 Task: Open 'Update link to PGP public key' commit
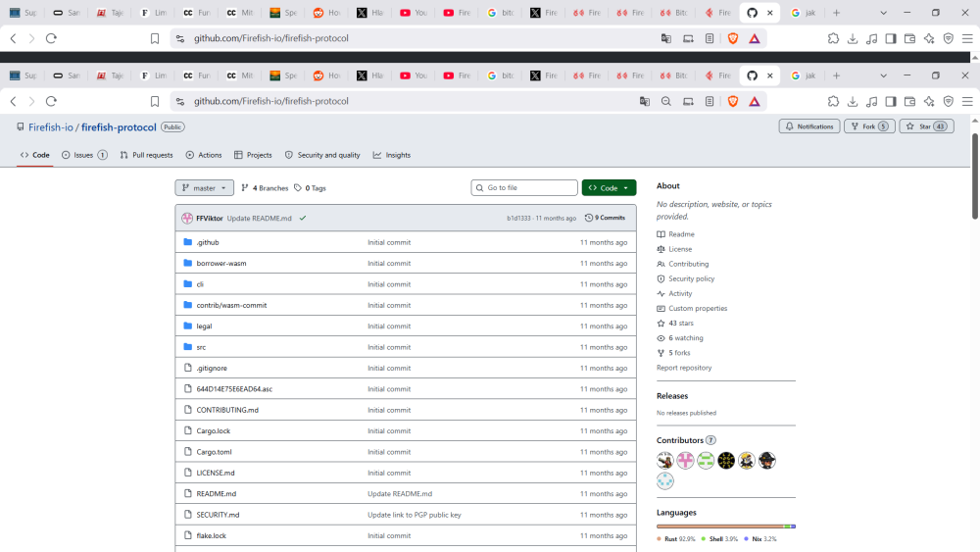pyautogui.click(x=415, y=515)
